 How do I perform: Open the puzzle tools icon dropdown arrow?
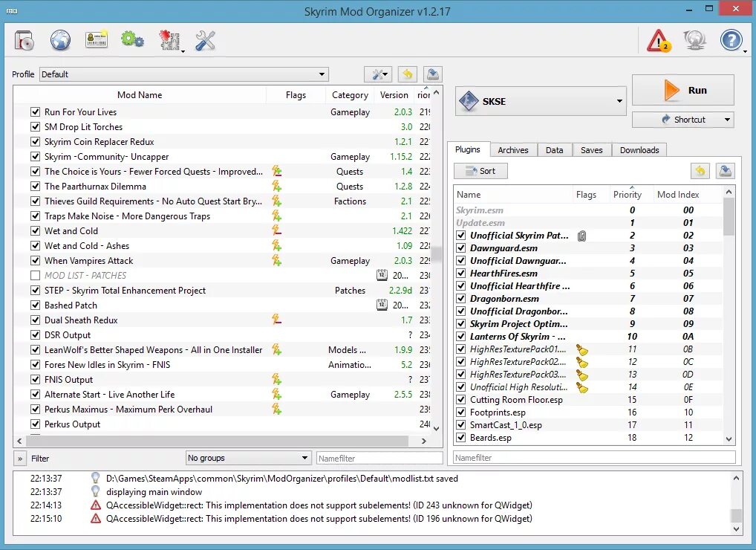coord(183,51)
